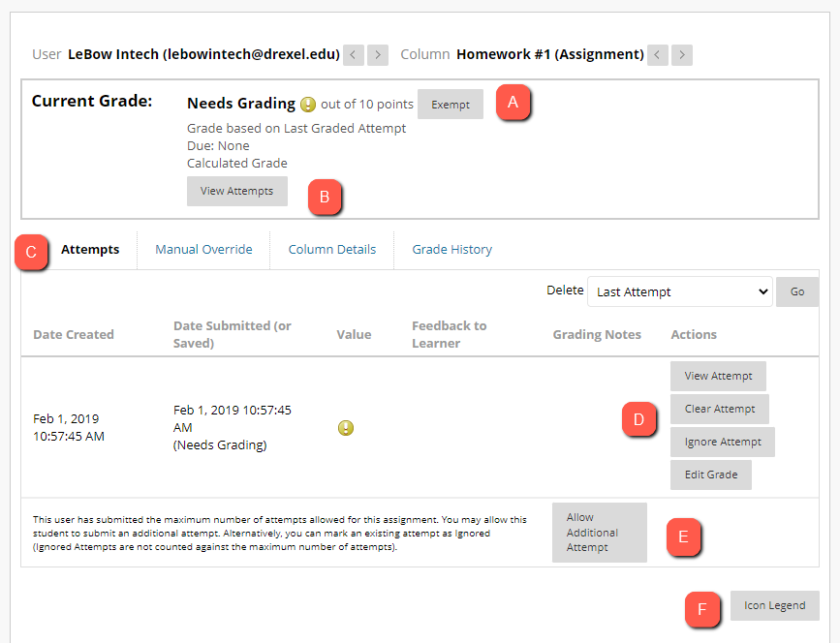Viewport: 840px width, 643px height.
Task: Click Needs Grading icon in Current Grade
Action: point(307,104)
